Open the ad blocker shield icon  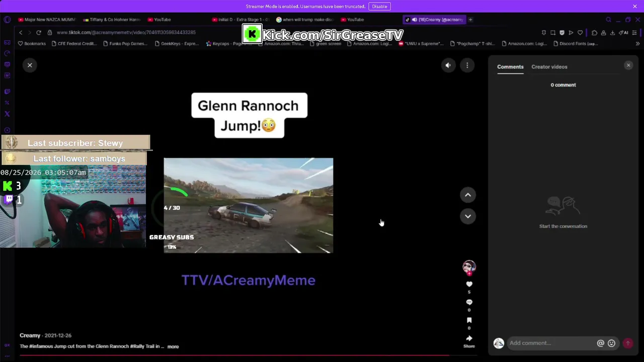(x=562, y=33)
